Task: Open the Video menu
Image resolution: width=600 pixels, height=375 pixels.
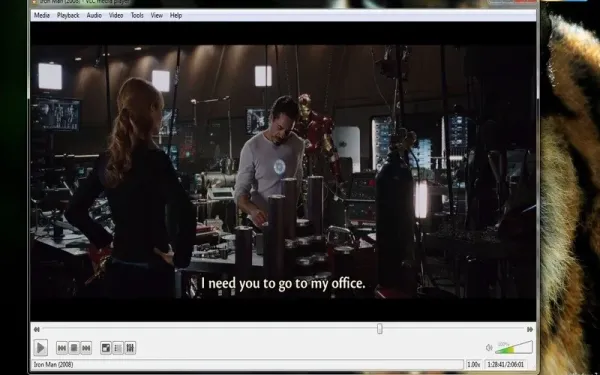Action: pyautogui.click(x=116, y=15)
